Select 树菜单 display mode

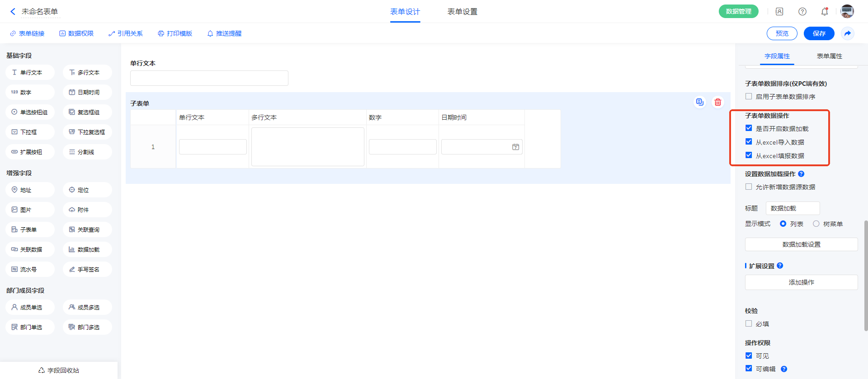[816, 224]
